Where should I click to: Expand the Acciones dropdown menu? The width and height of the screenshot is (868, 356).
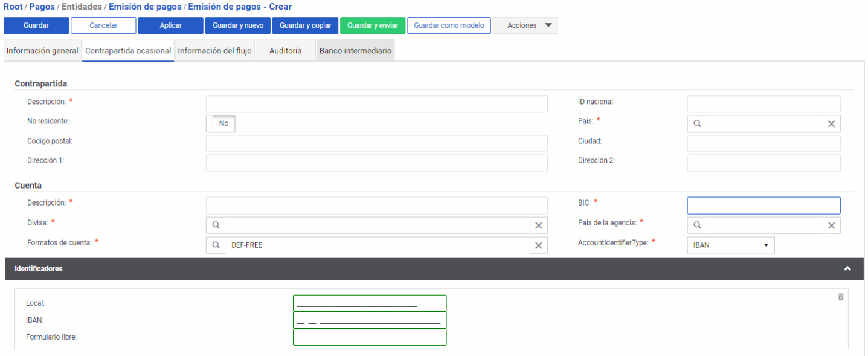(525, 25)
